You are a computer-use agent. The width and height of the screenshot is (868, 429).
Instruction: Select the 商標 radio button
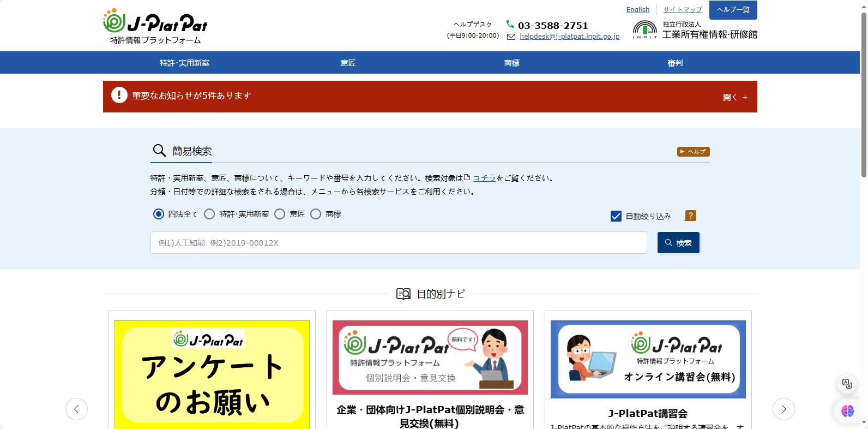coord(316,214)
